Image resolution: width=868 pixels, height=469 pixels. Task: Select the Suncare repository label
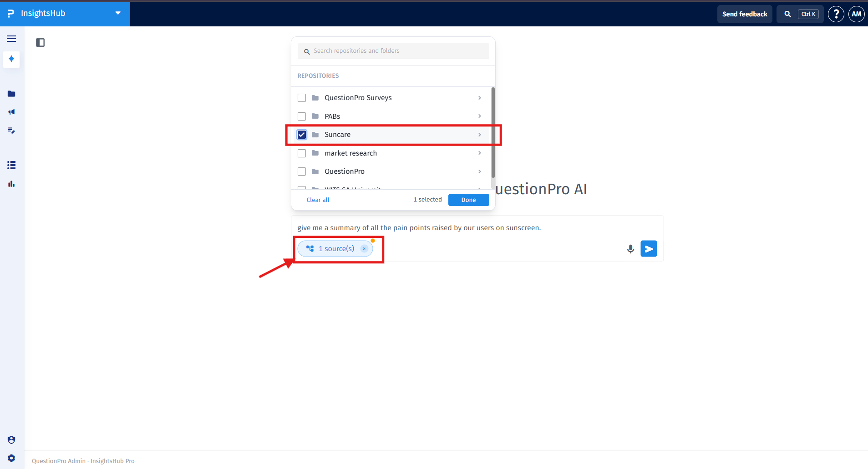337,135
